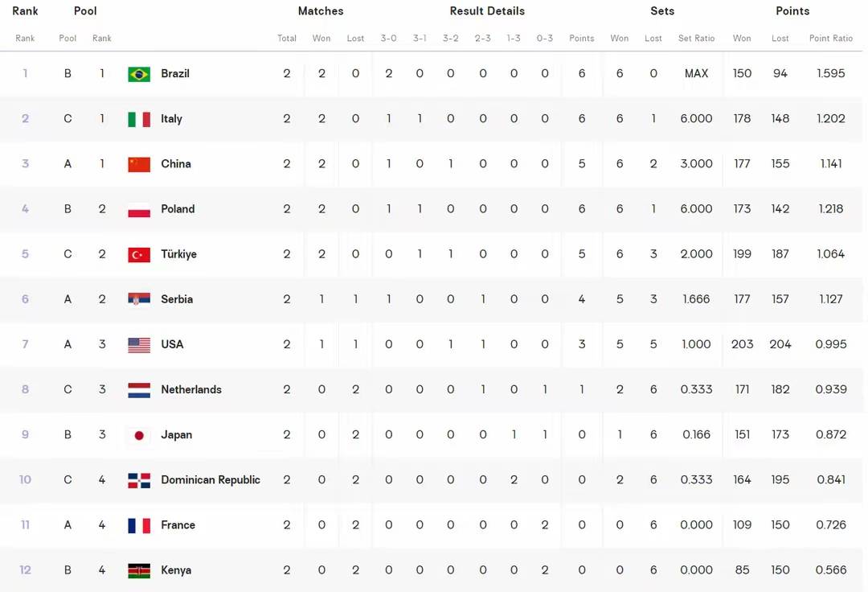
Task: Sort by Matches Won column header
Action: (321, 39)
